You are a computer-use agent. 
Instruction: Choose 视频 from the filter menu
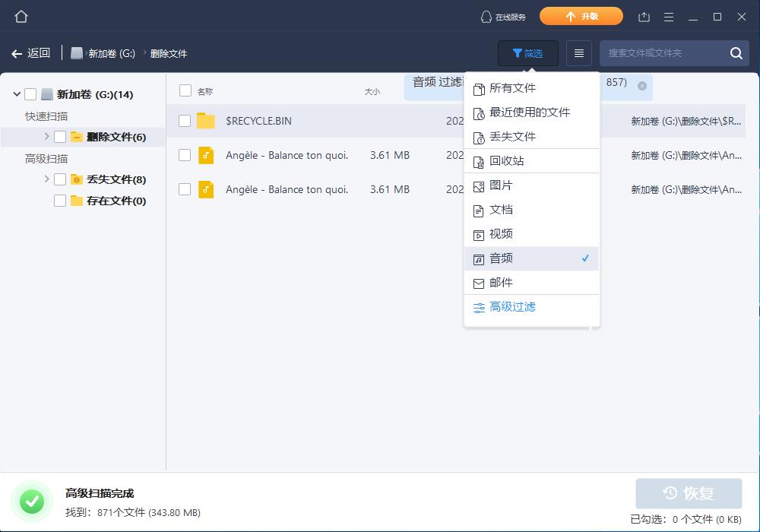tap(502, 234)
